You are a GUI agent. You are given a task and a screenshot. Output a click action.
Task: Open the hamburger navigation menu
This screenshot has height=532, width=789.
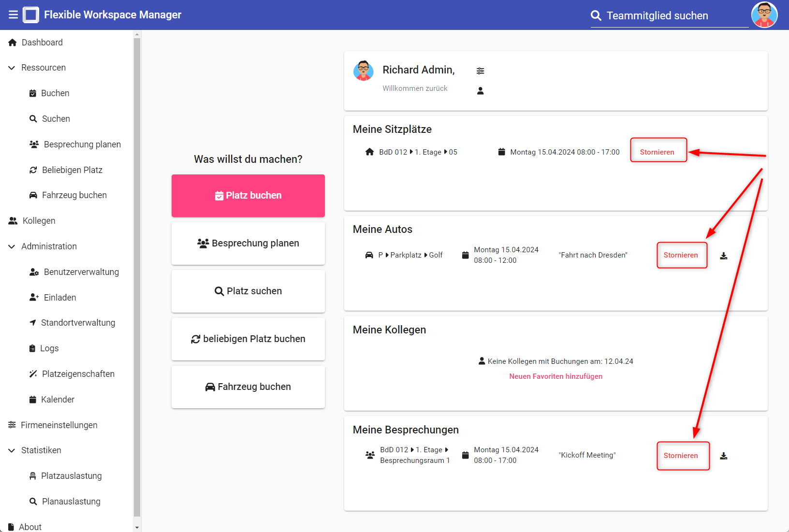click(x=13, y=15)
